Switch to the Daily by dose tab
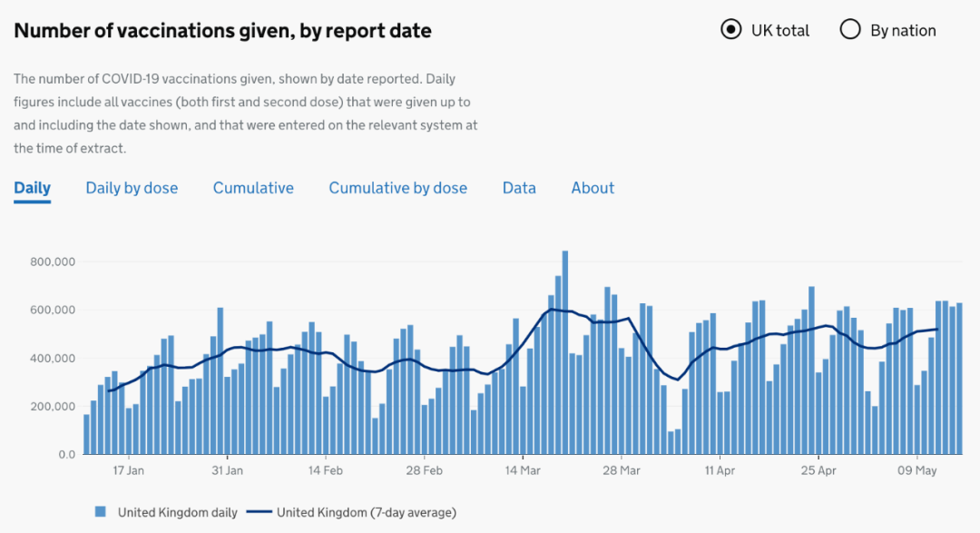The image size is (980, 533). coord(132,188)
